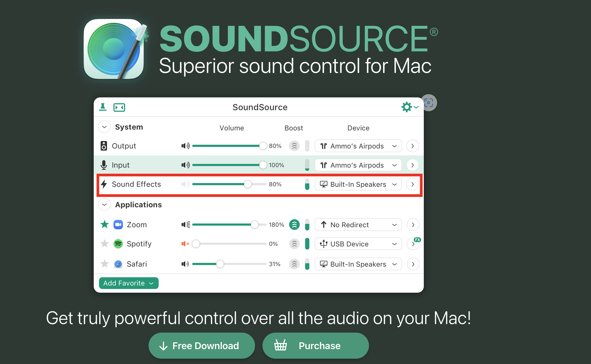This screenshot has width=591, height=364.
Task: Open Zoom No Redirect dropdown
Action: (358, 225)
